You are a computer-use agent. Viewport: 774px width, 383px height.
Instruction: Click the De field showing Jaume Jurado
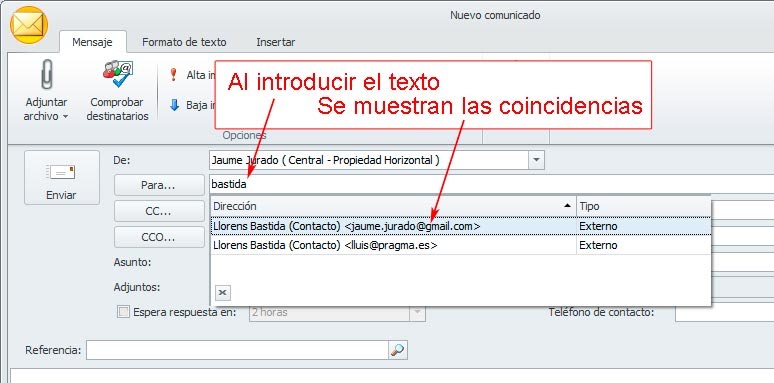[x=369, y=160]
